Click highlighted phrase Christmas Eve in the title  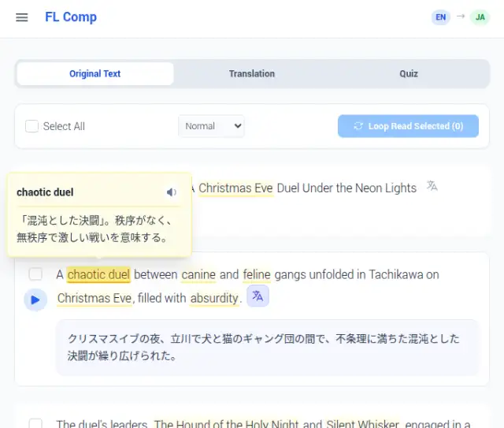pyautogui.click(x=235, y=188)
